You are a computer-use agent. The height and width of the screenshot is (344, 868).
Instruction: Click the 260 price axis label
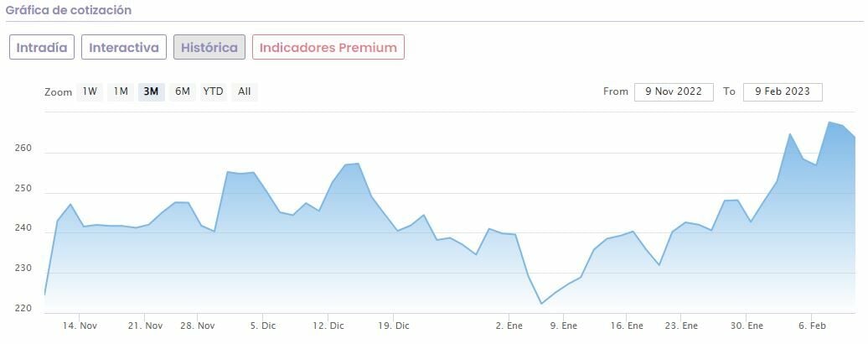click(23, 149)
